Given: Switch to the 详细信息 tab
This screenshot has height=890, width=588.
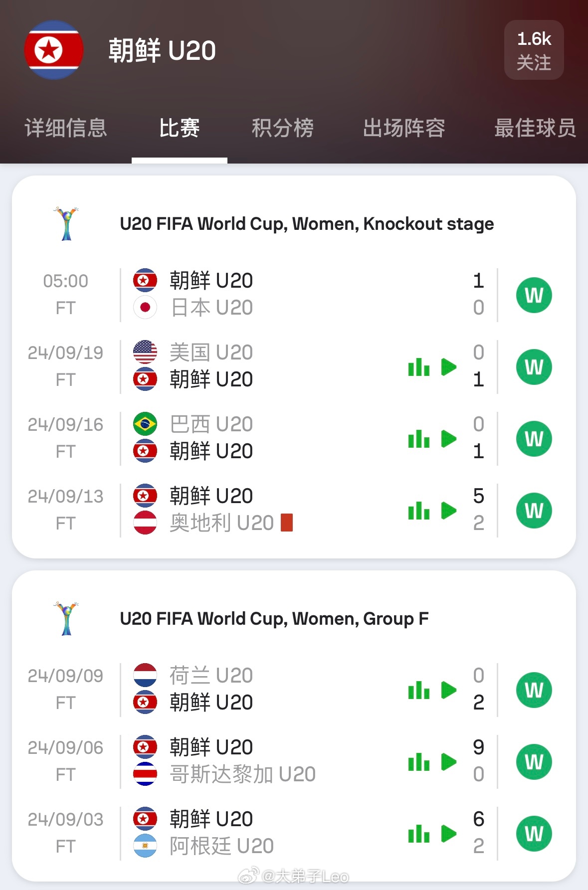Looking at the screenshot, I should tap(66, 128).
